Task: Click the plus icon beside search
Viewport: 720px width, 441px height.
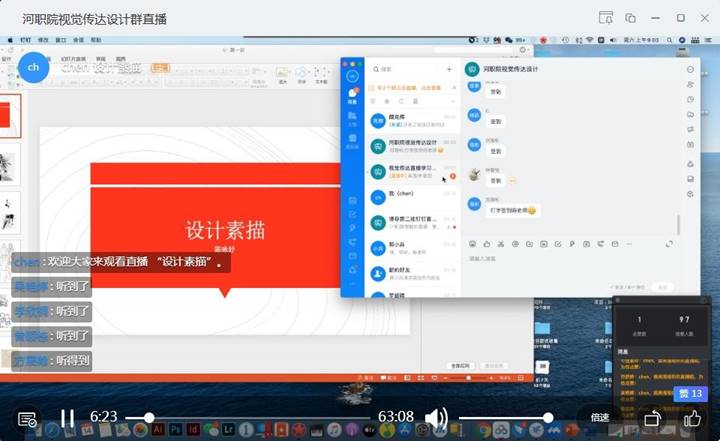Action: point(450,69)
